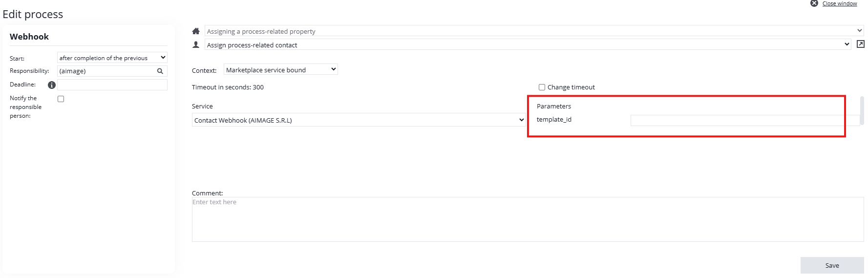This screenshot has width=868, height=278.
Task: Open the Start timing dropdown
Action: 112,58
